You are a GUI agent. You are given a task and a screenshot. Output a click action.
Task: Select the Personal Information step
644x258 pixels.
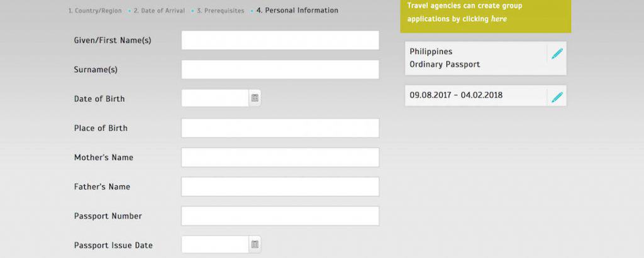coord(297,11)
